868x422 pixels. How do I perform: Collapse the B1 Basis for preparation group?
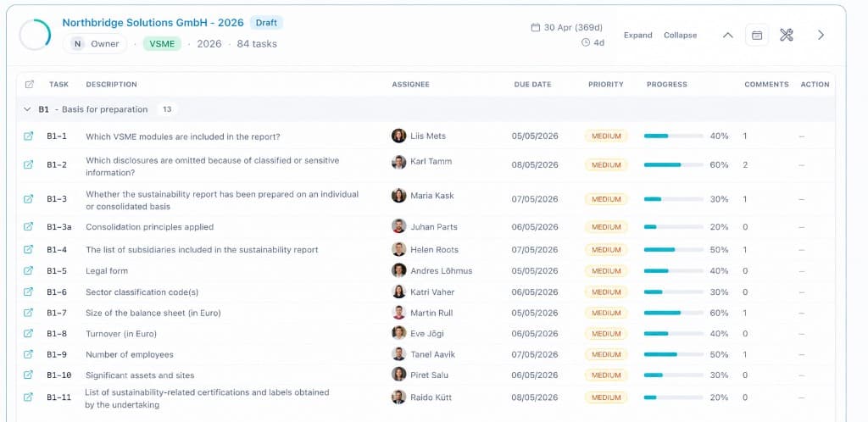click(x=27, y=109)
